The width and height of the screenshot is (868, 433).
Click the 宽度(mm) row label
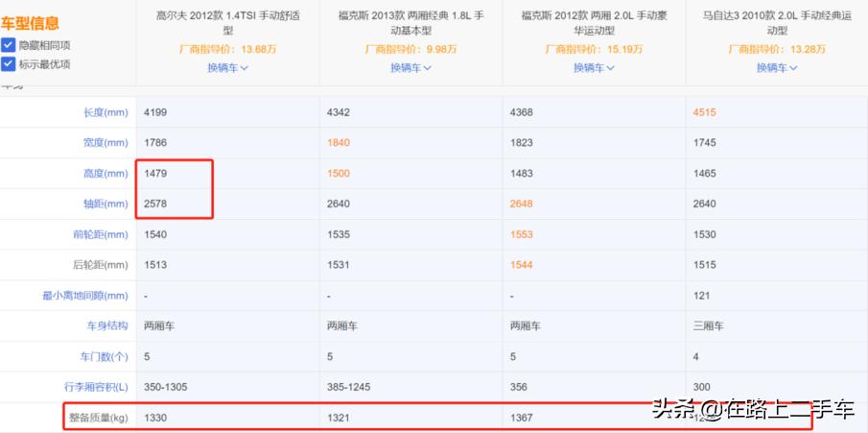tap(106, 143)
